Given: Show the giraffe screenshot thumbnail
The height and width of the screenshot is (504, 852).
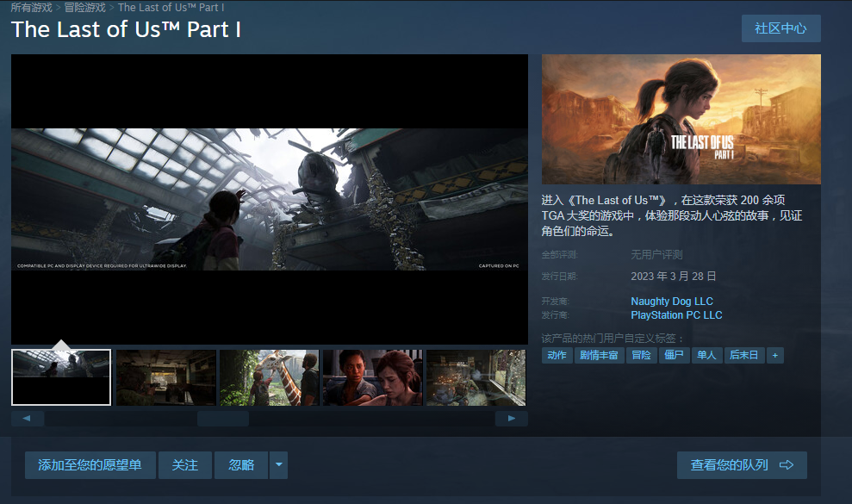Looking at the screenshot, I should 269,377.
